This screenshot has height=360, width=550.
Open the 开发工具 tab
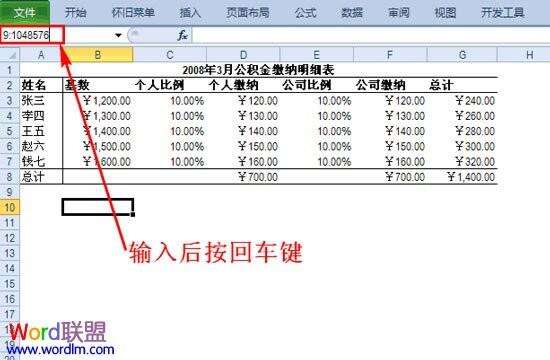tap(503, 13)
